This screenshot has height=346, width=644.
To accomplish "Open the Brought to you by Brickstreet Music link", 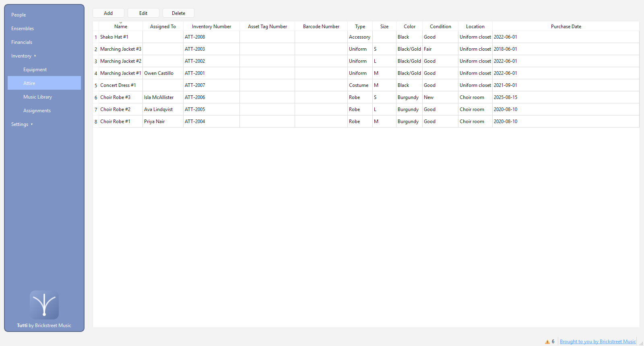I will click(x=598, y=342).
